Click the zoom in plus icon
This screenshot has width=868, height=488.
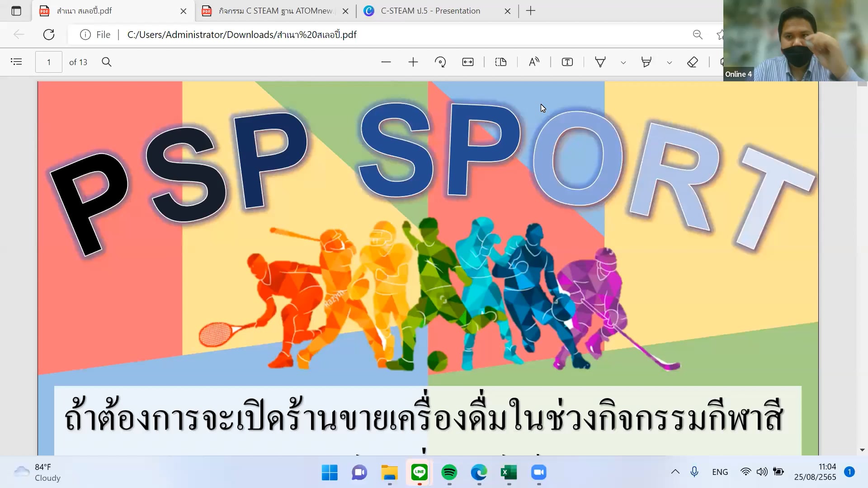[x=413, y=62]
